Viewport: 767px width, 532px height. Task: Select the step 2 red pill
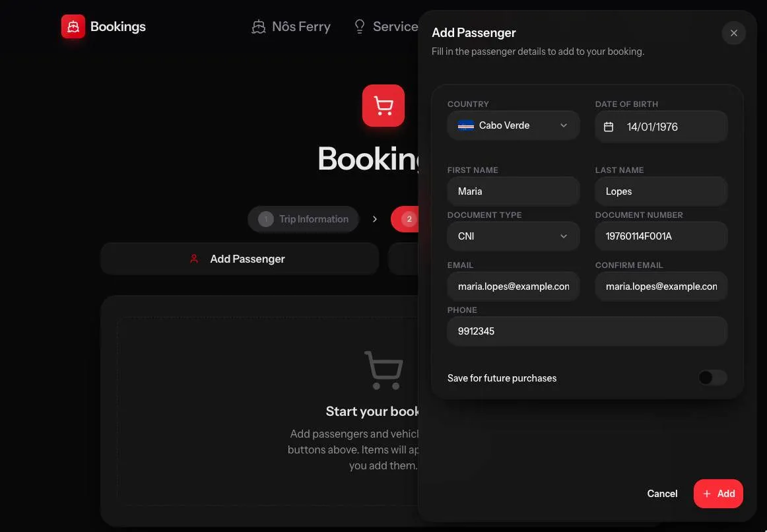pyautogui.click(x=405, y=219)
